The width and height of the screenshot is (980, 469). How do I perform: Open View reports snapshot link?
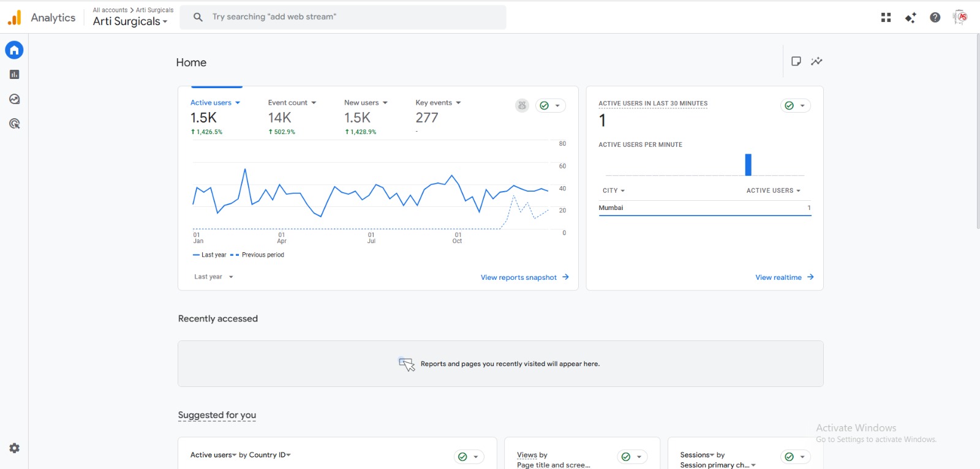[x=525, y=277]
